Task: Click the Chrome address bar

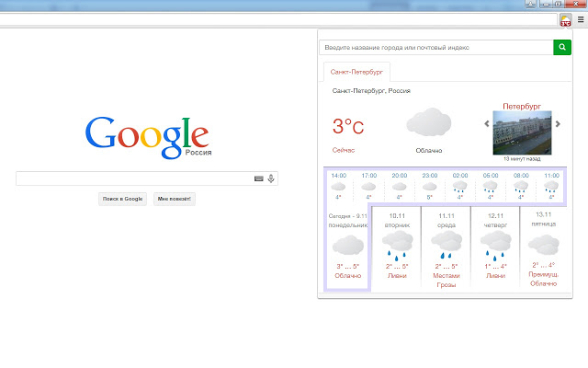Action: [x=277, y=20]
